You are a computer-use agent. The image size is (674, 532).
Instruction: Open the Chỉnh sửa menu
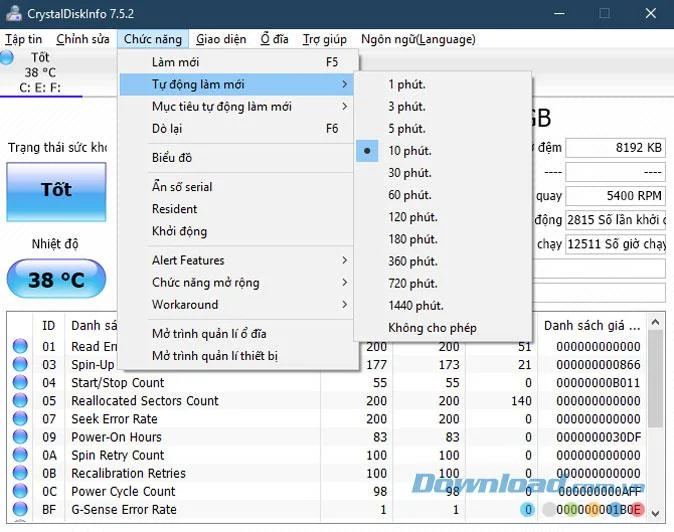tap(83, 39)
